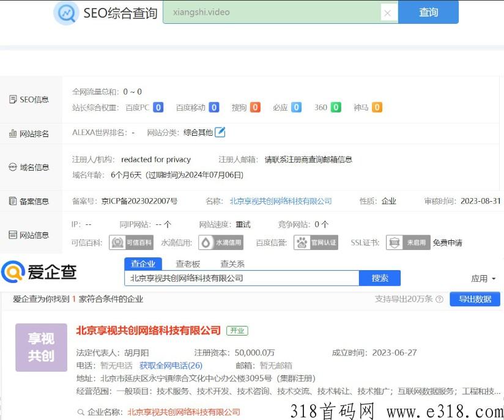Select the 查企业 tab
The width and height of the screenshot is (504, 420).
(143, 264)
